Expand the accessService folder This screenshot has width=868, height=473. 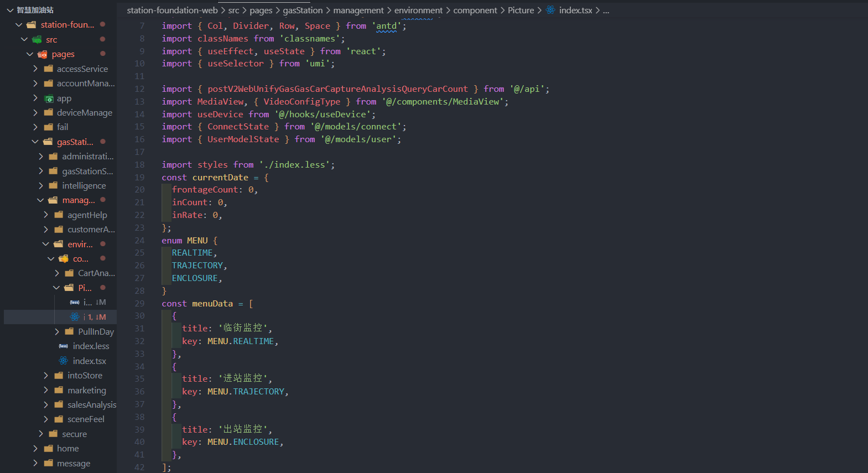click(x=35, y=69)
